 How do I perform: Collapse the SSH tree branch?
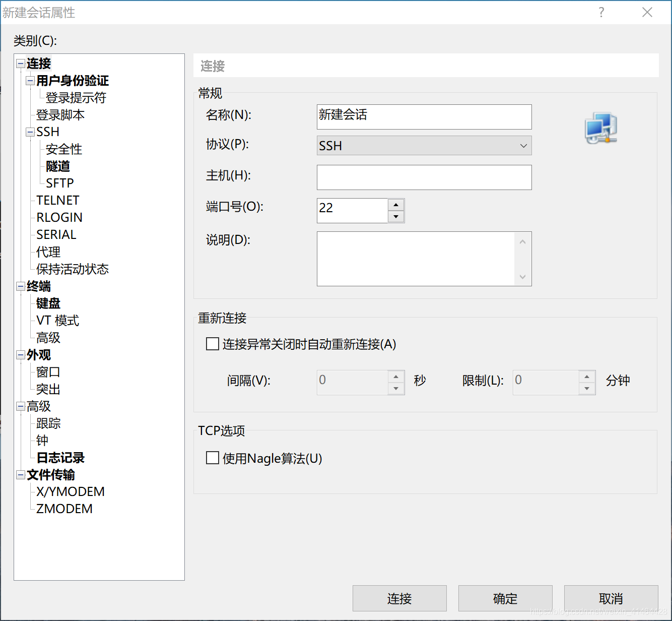pyautogui.click(x=29, y=132)
